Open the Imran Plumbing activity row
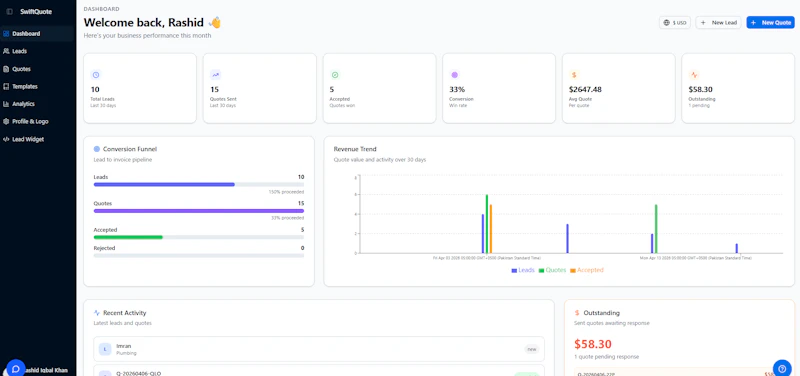800x376 pixels. (x=319, y=349)
